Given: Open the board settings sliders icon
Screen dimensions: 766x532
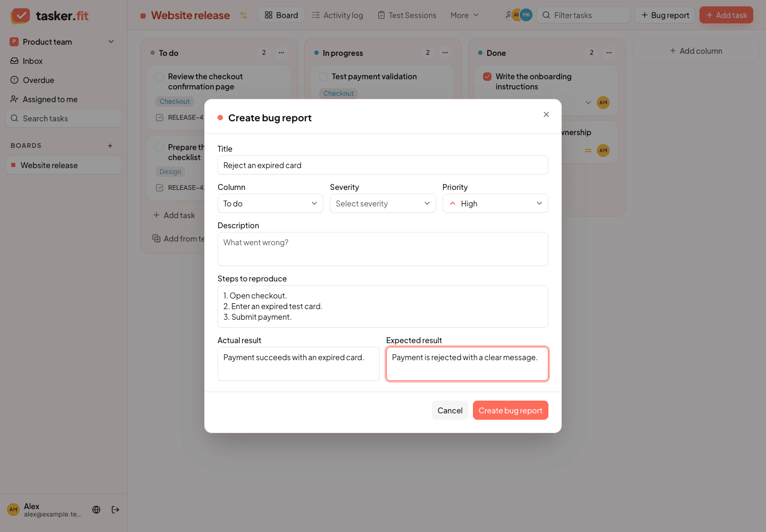Looking at the screenshot, I should 244,15.
